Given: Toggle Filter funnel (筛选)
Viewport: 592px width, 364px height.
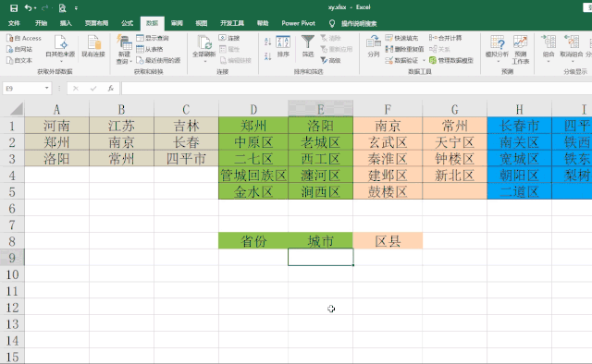Looking at the screenshot, I should pyautogui.click(x=308, y=46).
